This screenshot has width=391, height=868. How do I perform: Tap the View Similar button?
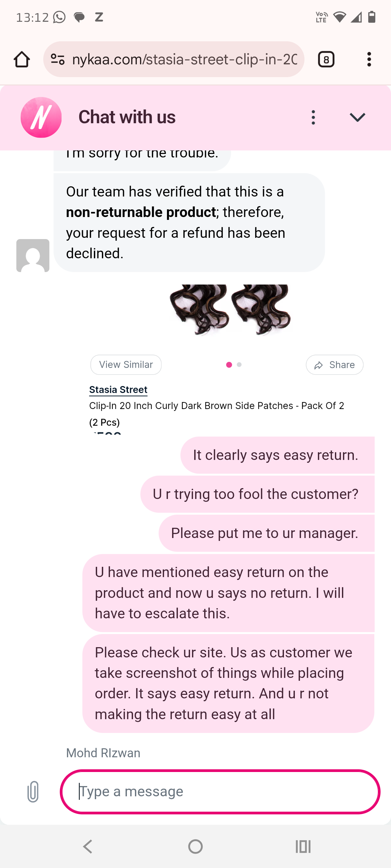126,365
